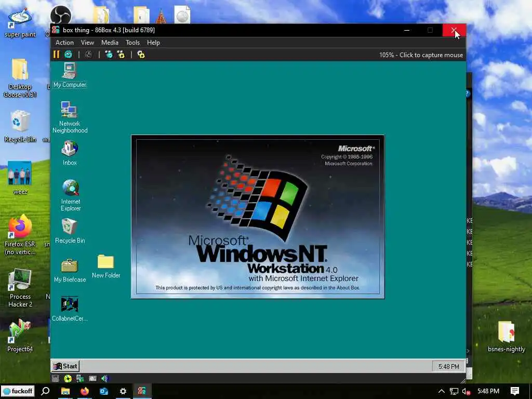Click the guest Windows NT Start button
The height and width of the screenshot is (399, 532).
65,366
